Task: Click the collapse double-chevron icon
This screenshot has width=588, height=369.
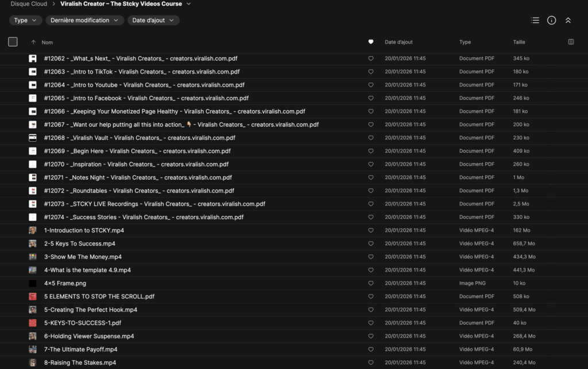Action: [x=568, y=20]
